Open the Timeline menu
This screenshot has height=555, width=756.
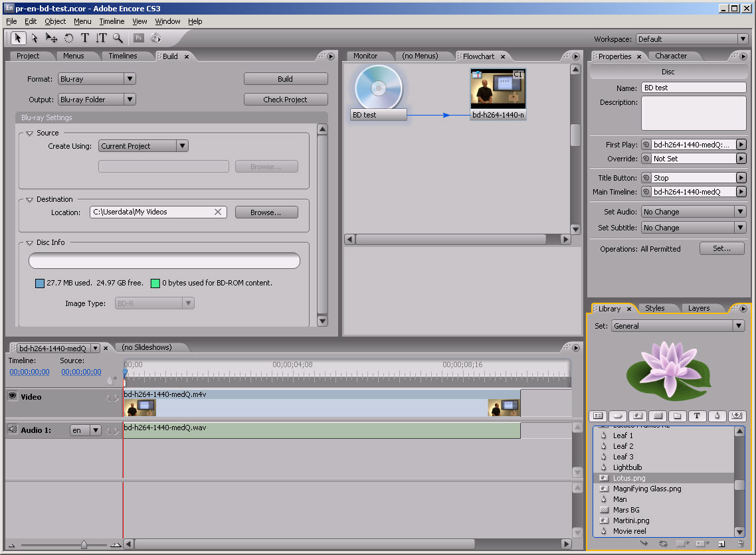click(112, 21)
